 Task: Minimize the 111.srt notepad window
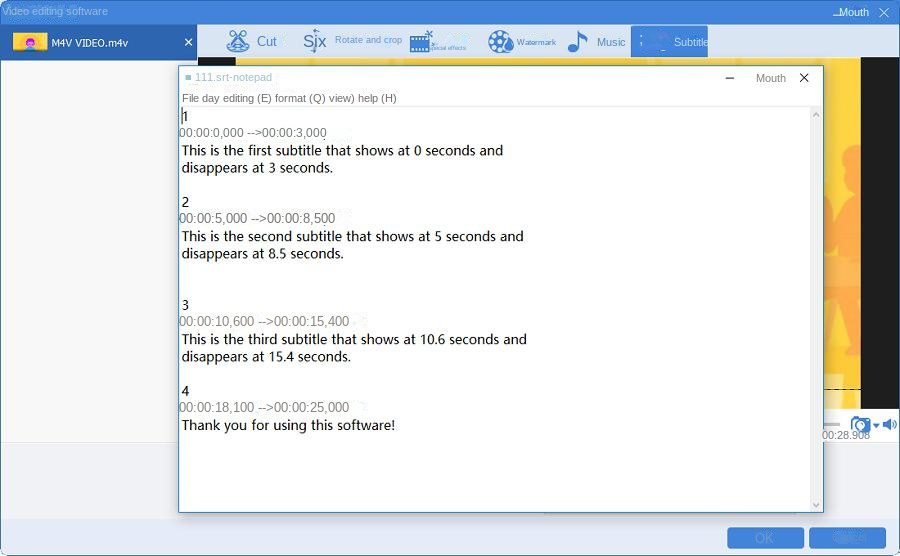click(x=730, y=78)
